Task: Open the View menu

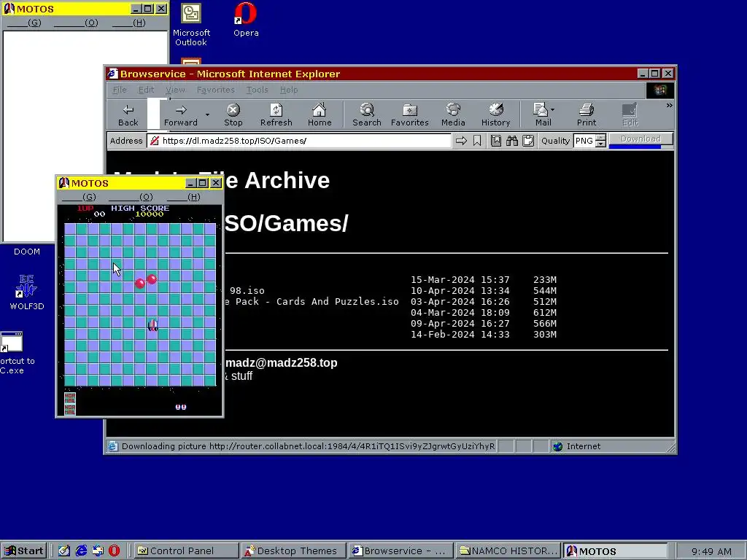Action: tap(175, 90)
